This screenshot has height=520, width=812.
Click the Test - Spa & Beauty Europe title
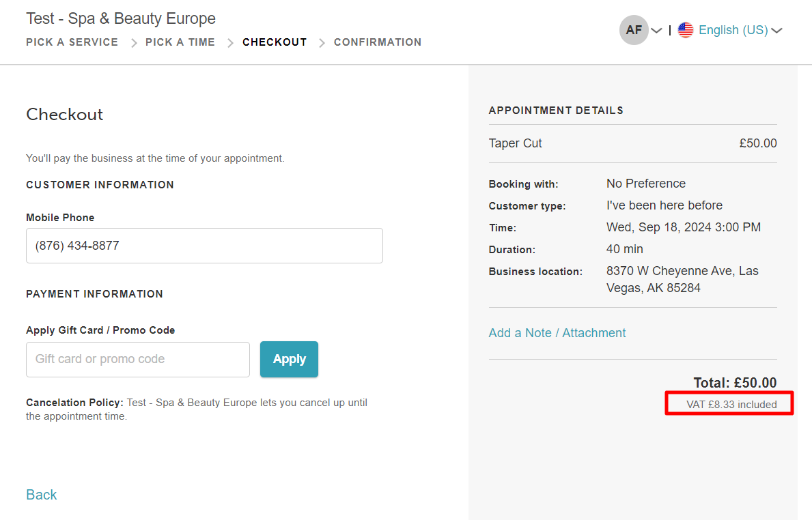(121, 18)
